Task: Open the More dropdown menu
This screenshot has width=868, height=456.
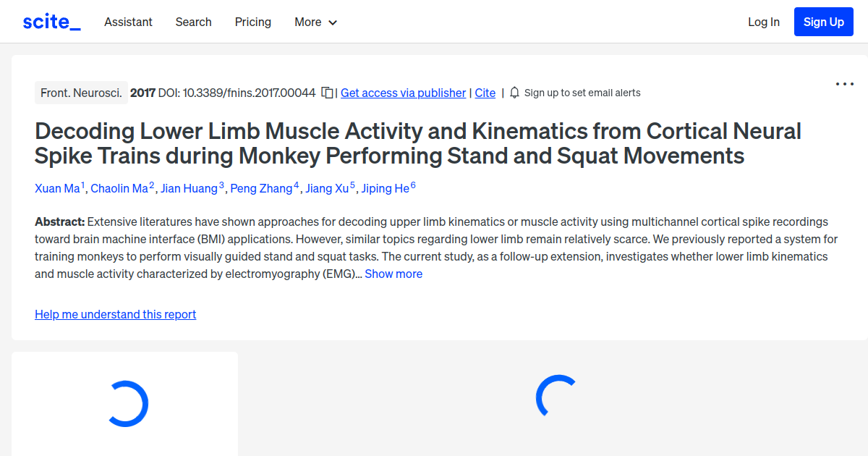Action: pyautogui.click(x=307, y=22)
